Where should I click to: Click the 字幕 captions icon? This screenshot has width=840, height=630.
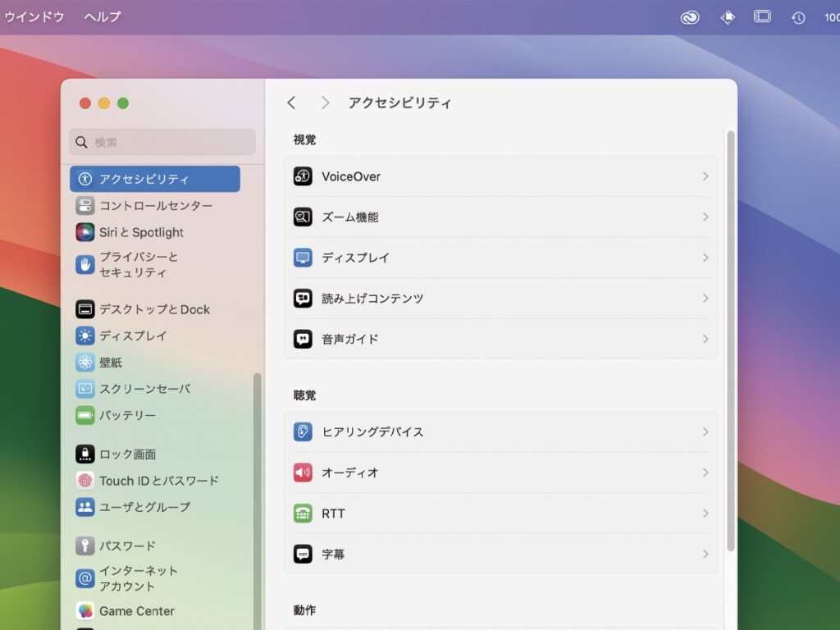point(303,554)
